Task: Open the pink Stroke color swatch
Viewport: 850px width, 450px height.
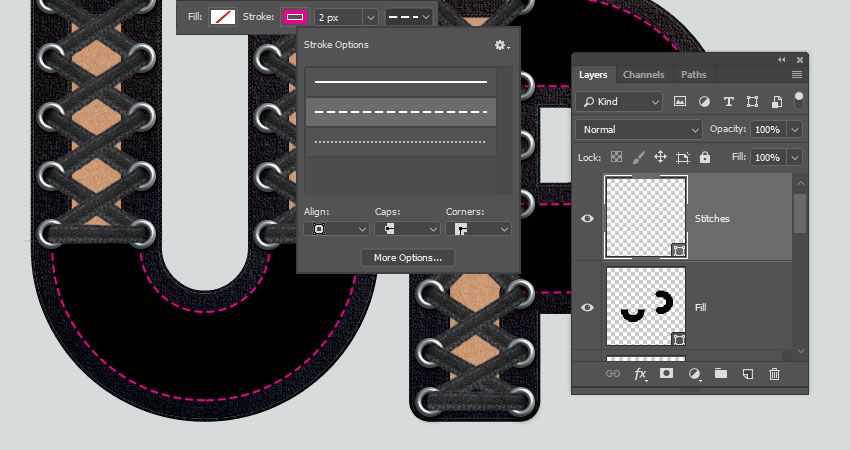Action: (x=295, y=17)
